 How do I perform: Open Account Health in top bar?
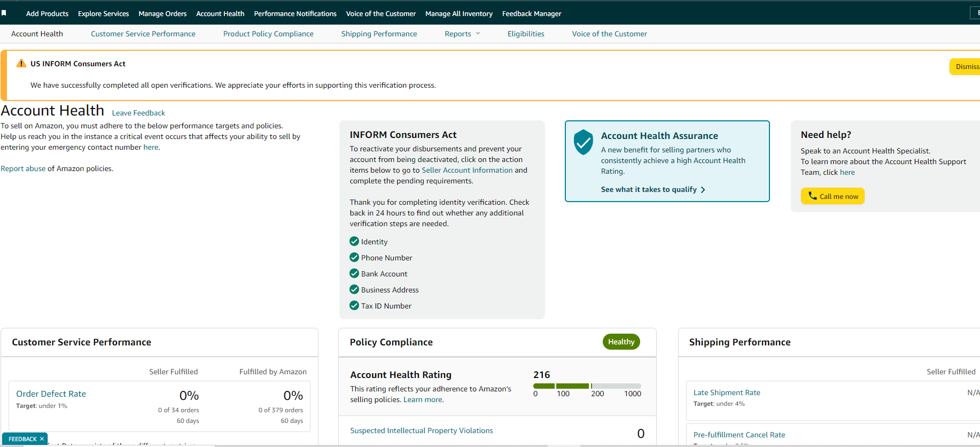(x=220, y=14)
